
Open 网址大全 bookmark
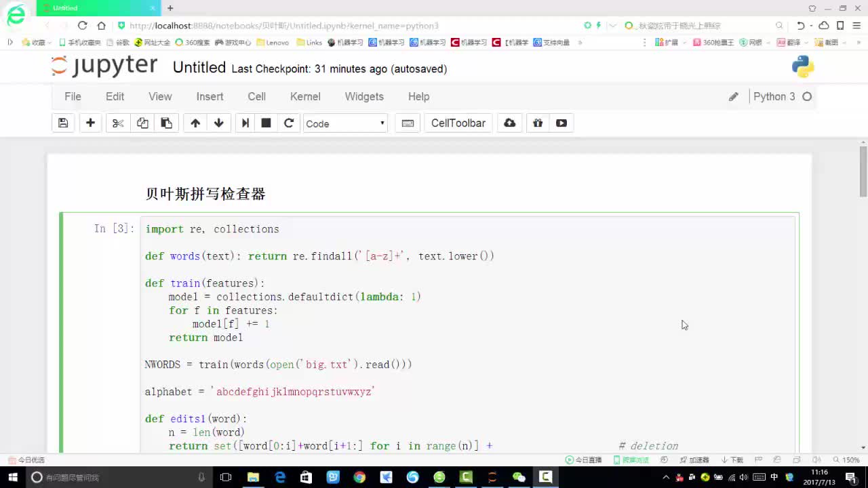153,42
